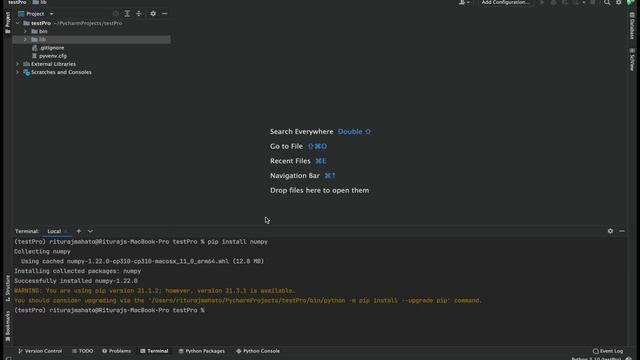This screenshot has height=360, width=640.
Task: Open IDE settings gear in top toolbar
Action: click(x=619, y=2)
